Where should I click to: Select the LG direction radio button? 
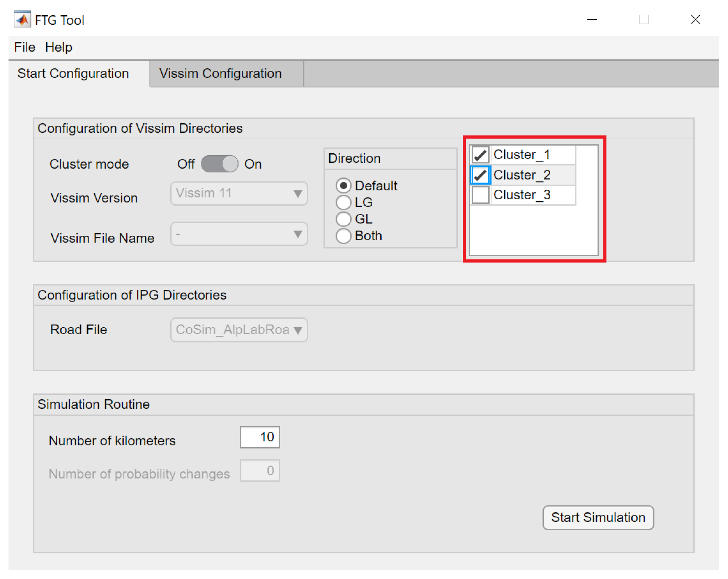click(343, 203)
